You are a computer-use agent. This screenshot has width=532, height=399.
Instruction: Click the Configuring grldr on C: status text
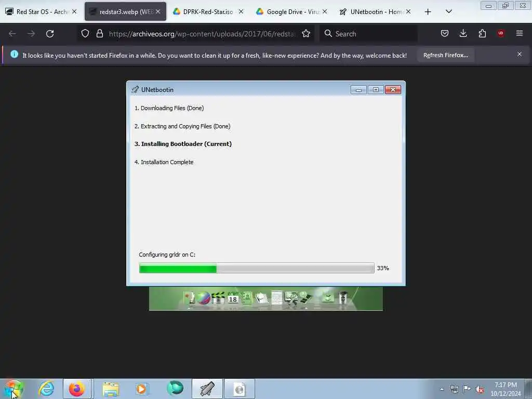167,255
